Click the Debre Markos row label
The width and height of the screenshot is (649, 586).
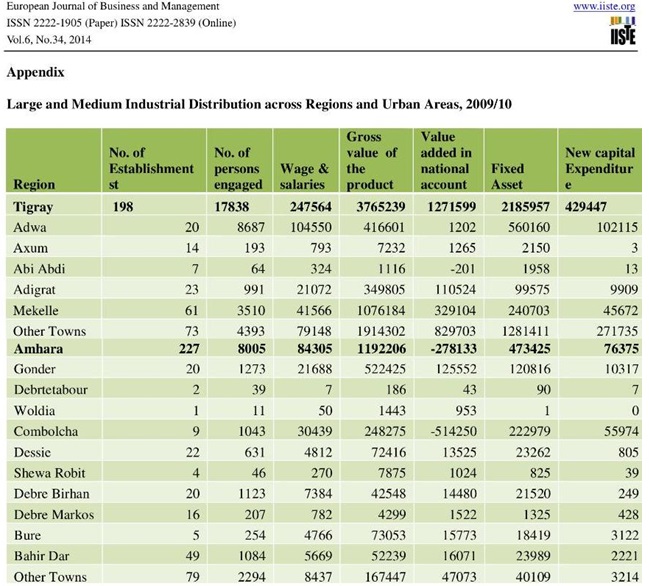coord(53,514)
